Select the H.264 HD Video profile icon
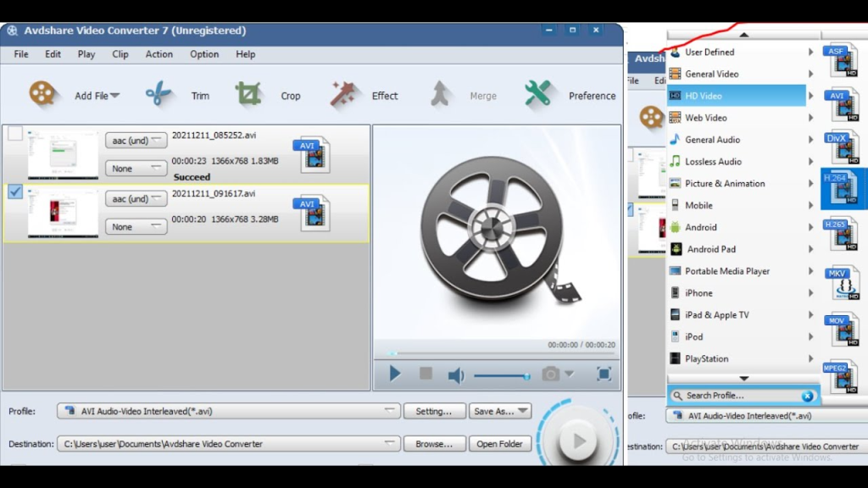The width and height of the screenshot is (868, 488). tap(840, 187)
